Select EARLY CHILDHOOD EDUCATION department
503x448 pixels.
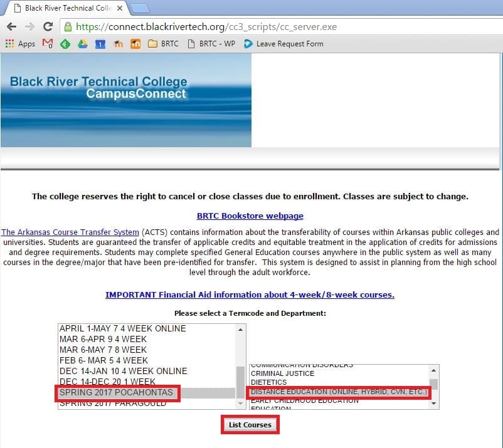[x=339, y=400]
